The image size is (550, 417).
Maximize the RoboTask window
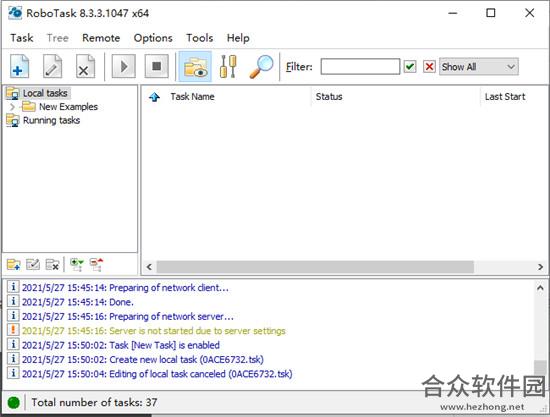[491, 13]
